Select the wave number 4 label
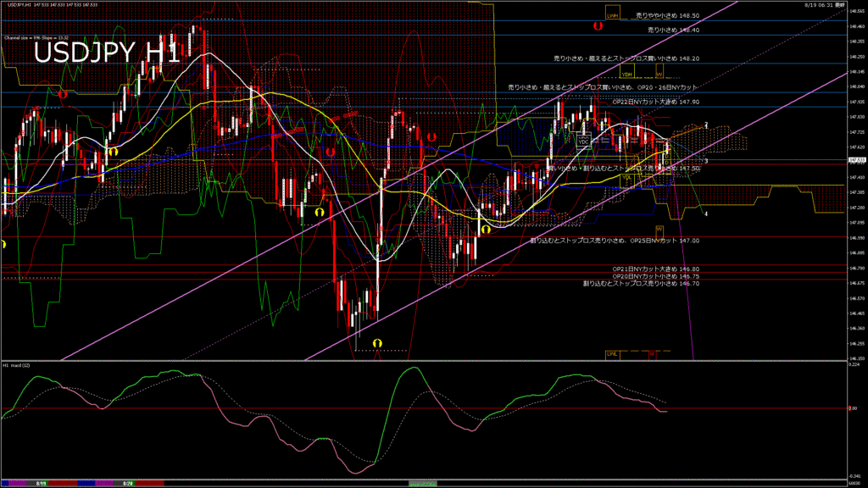This screenshot has height=488, width=868. [707, 213]
